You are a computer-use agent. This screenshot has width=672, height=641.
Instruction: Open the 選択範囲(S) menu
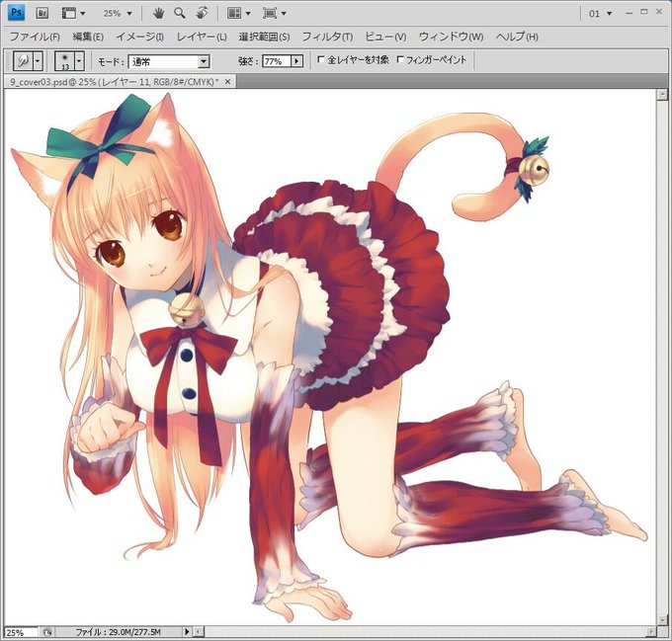pos(264,37)
